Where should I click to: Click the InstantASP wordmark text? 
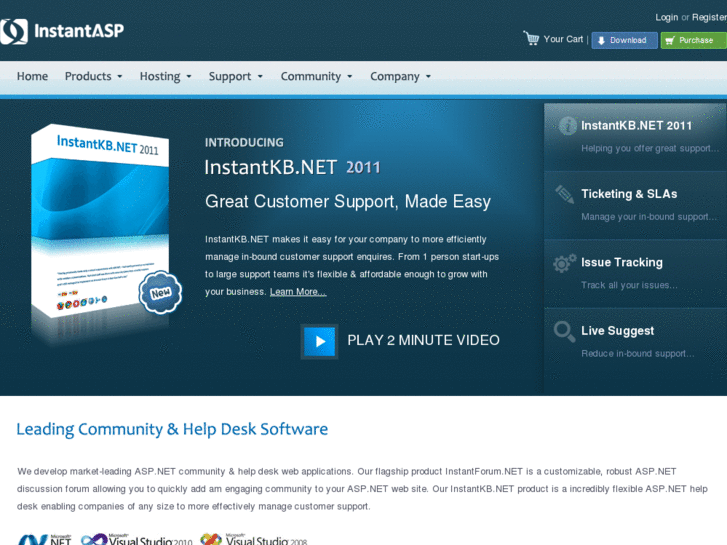(x=79, y=31)
